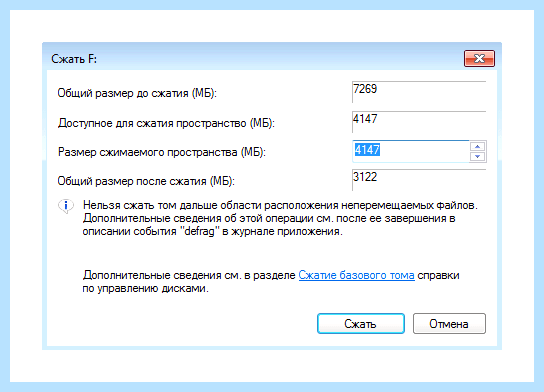Click the shrink size input field 4147

tap(411, 151)
